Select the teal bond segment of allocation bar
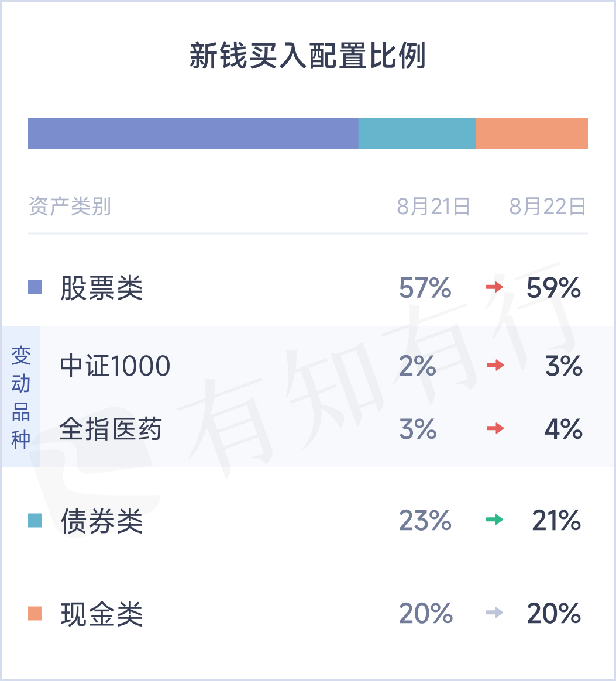 tap(417, 133)
